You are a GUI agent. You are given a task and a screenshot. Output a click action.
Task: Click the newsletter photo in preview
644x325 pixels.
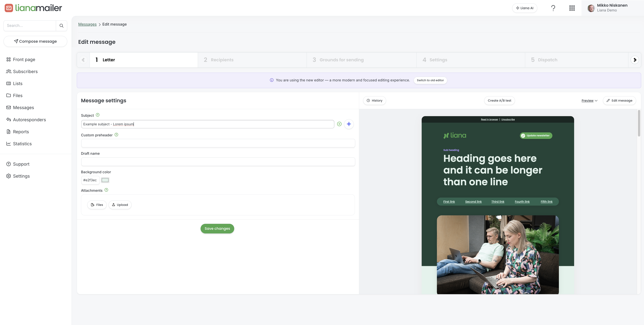coord(497,254)
